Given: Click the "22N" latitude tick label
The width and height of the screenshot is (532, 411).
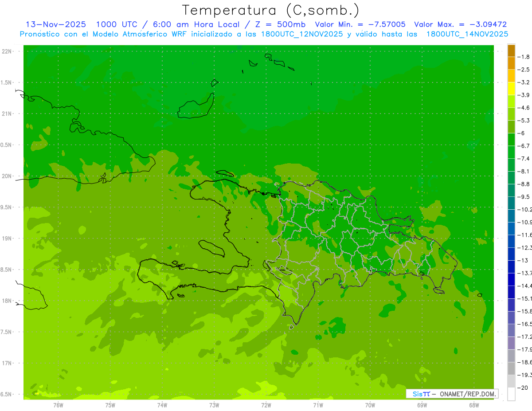Looking at the screenshot, I should [7, 51].
